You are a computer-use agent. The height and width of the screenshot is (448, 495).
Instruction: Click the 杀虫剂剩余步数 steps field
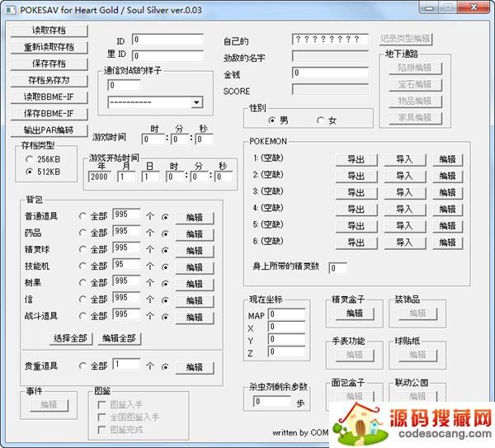pos(271,402)
